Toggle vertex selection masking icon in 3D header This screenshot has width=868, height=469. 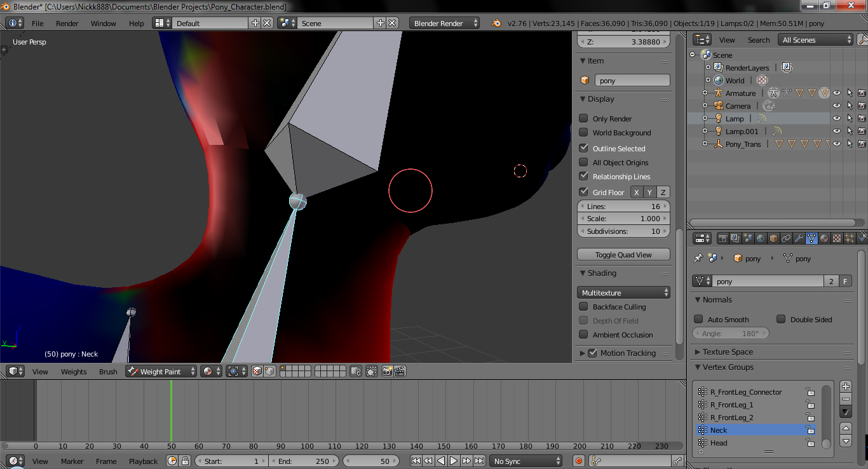click(x=269, y=371)
